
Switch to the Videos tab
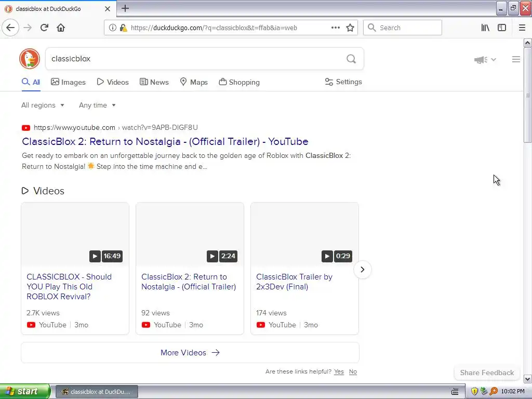coord(113,82)
